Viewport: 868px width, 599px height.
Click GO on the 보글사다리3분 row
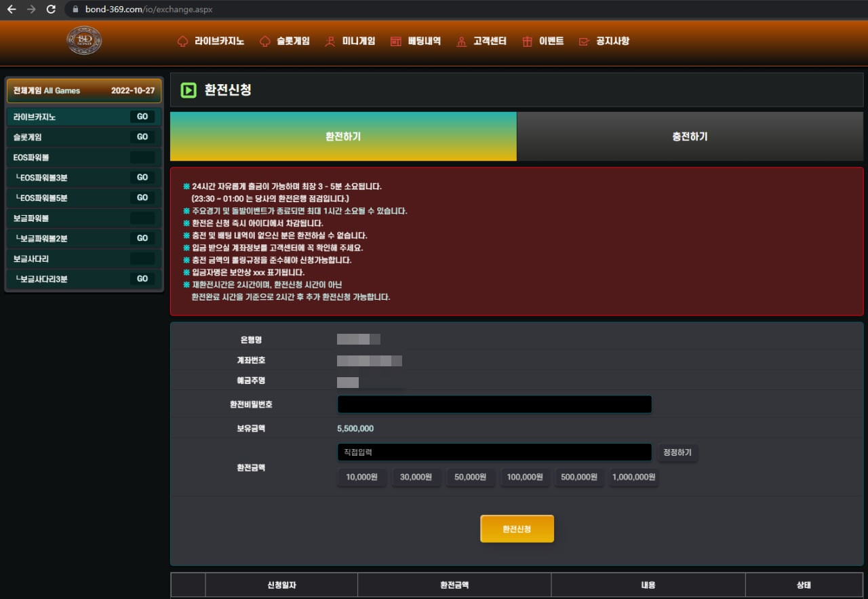(142, 279)
